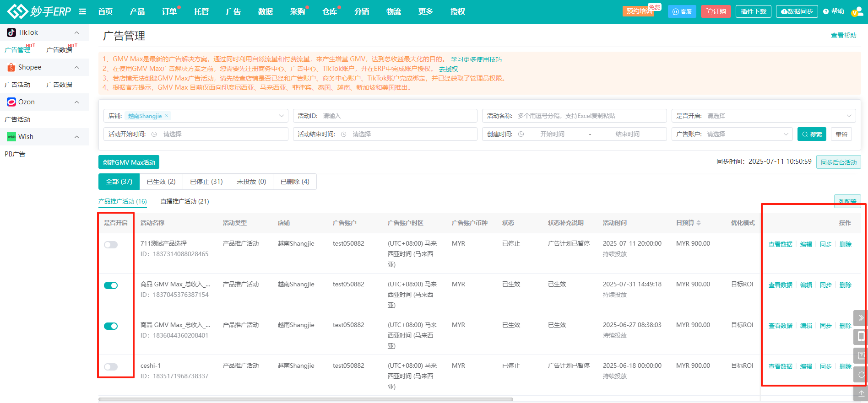
Task: Open the 店铺 store dropdown
Action: click(x=195, y=116)
